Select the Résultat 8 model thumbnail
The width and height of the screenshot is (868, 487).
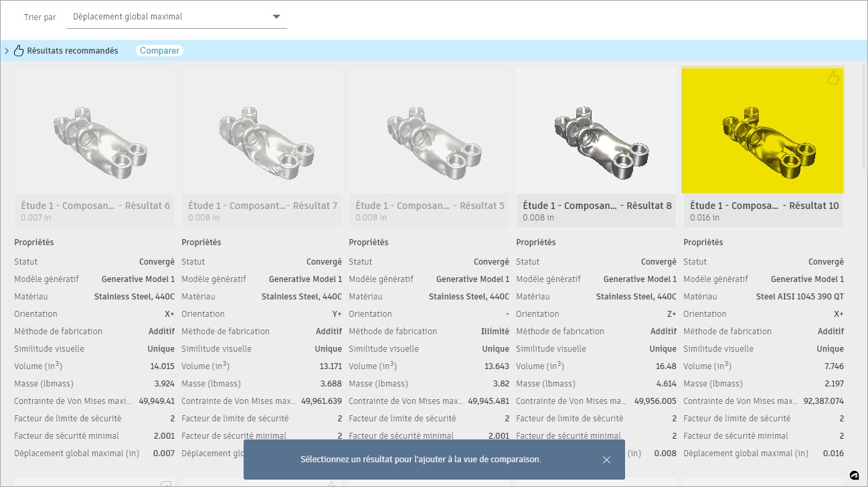point(596,130)
